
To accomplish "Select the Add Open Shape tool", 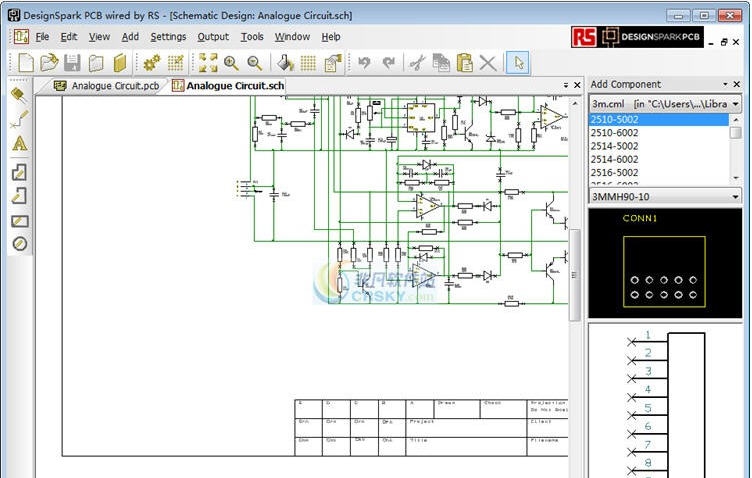I will 19,196.
